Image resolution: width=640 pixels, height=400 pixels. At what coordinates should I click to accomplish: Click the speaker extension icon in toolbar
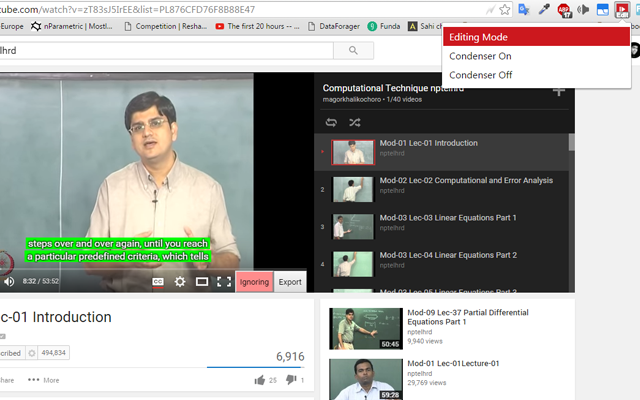[583, 9]
